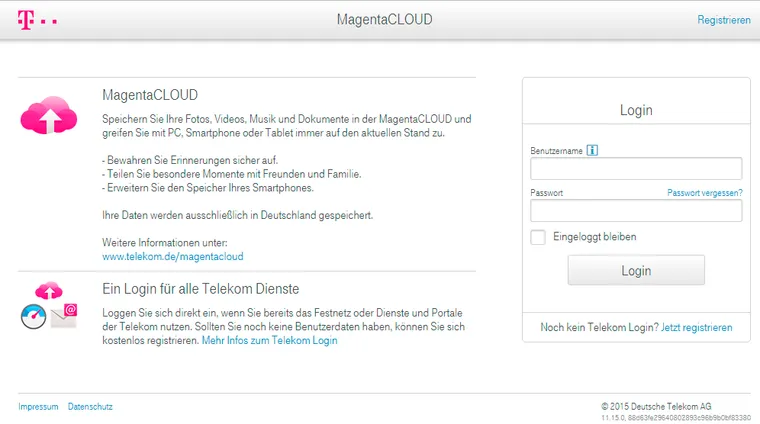This screenshot has width=760, height=424.
Task: Click the MagentaCLOUD header title
Action: tap(384, 19)
